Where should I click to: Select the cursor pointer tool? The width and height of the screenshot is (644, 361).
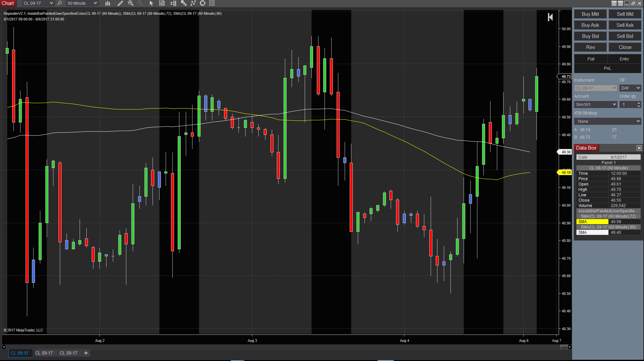tap(151, 3)
